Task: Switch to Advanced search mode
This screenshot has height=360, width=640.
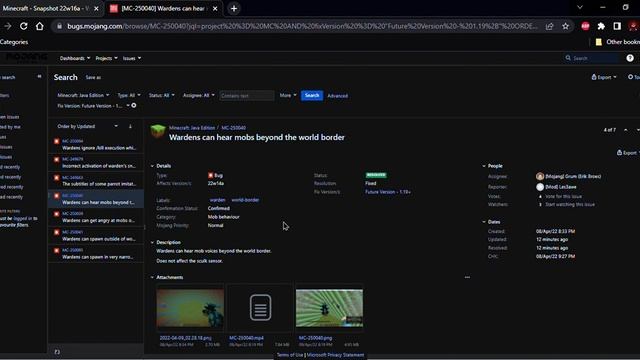Action: pos(338,96)
